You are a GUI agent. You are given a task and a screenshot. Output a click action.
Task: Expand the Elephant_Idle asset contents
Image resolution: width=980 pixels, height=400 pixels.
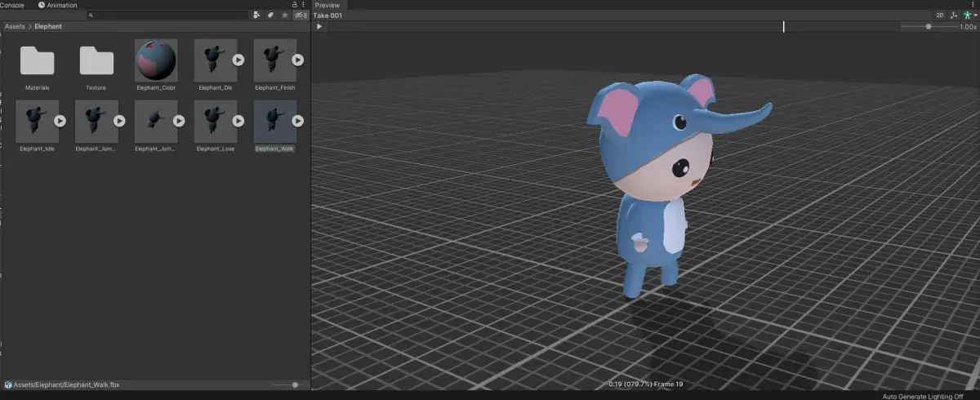60,121
